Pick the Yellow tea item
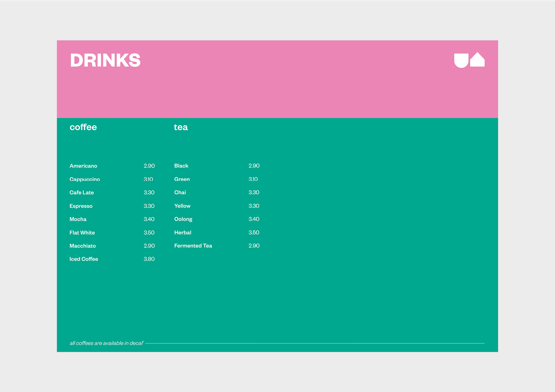555x392 pixels. [182, 206]
